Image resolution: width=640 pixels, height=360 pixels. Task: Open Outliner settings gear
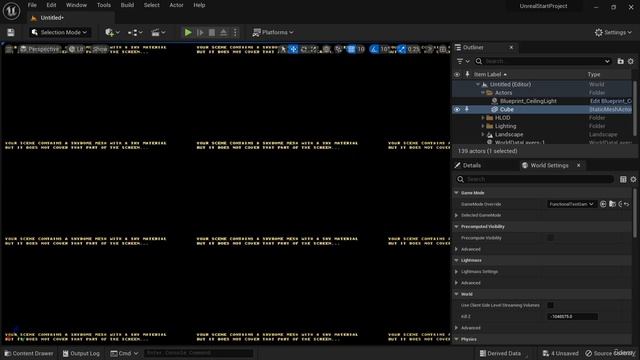tap(631, 61)
